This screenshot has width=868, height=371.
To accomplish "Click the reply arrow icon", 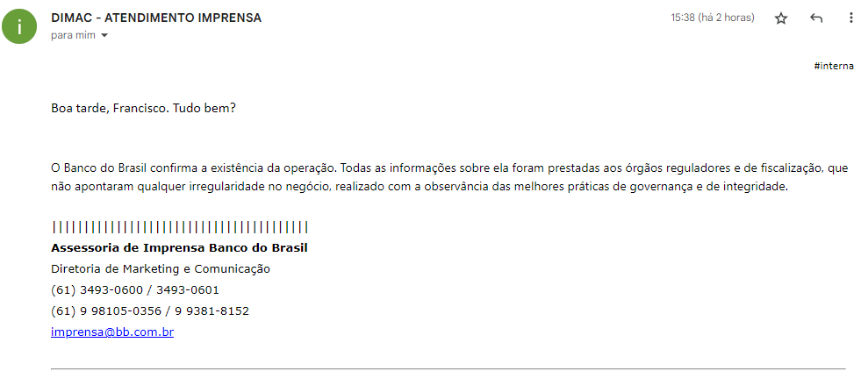I will [x=816, y=18].
